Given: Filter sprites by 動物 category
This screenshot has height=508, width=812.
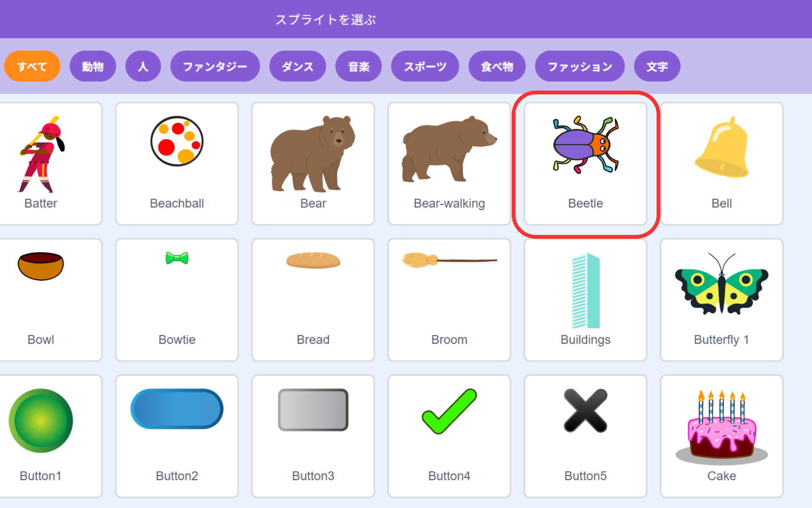Looking at the screenshot, I should (x=93, y=66).
